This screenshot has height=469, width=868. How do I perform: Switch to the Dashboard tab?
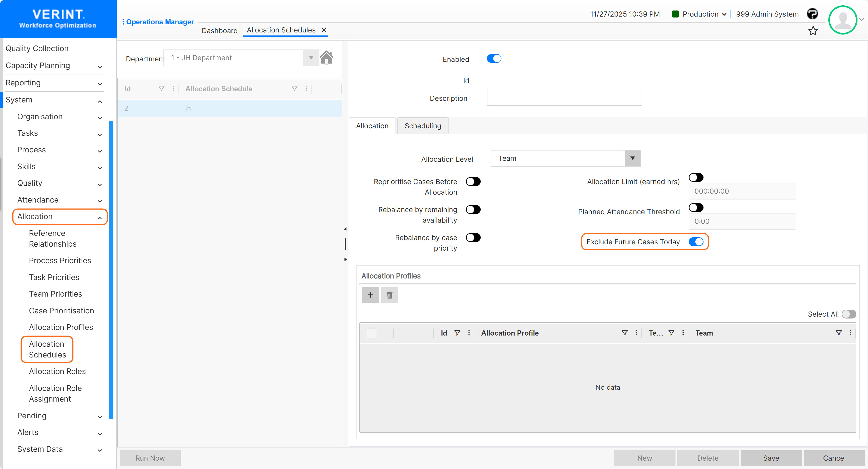pyautogui.click(x=219, y=30)
